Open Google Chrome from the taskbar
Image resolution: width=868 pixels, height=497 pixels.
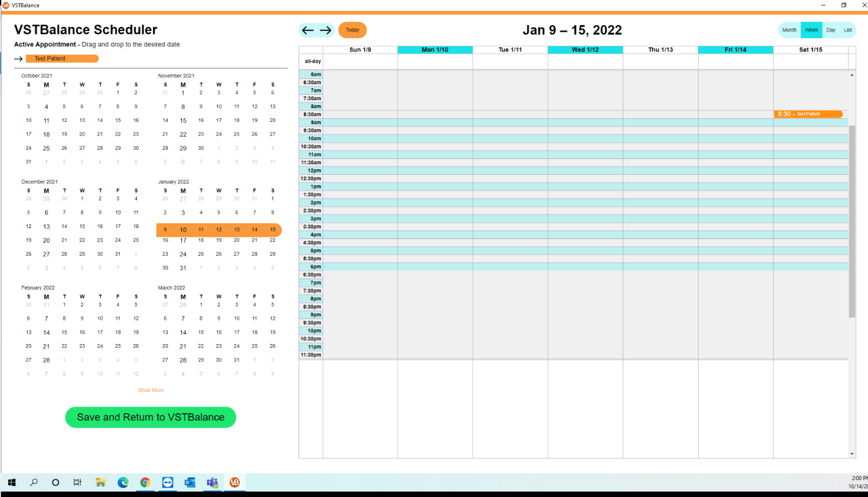coord(145,482)
